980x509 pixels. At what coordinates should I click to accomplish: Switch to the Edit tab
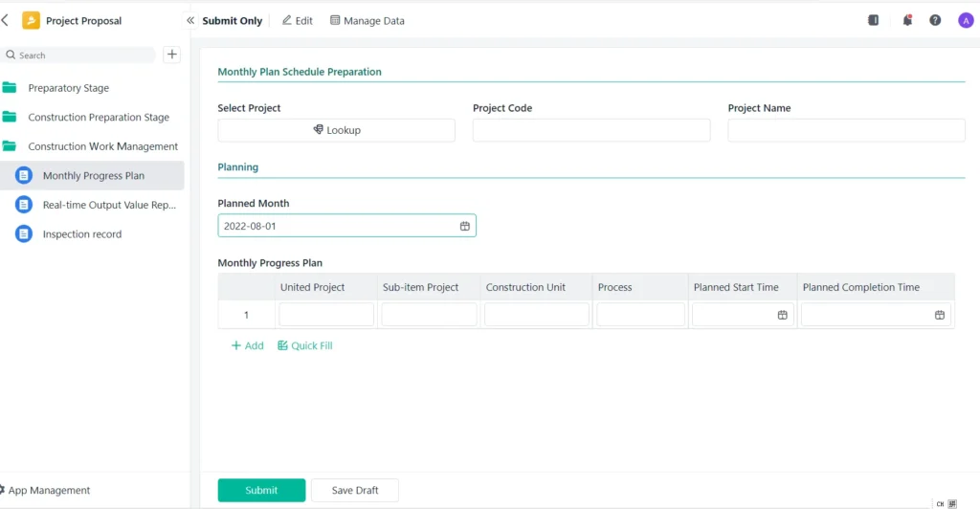tap(298, 20)
